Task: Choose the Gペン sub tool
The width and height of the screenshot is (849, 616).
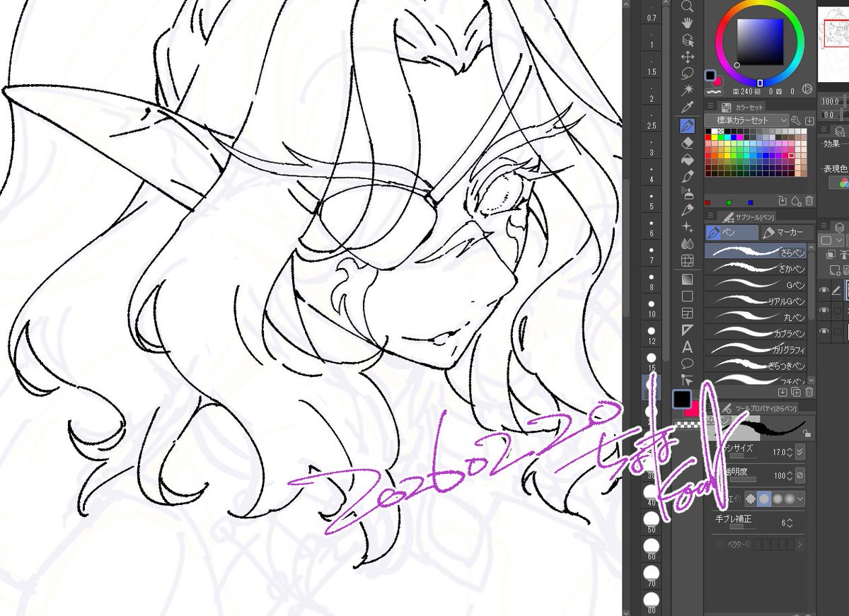Action: click(756, 284)
